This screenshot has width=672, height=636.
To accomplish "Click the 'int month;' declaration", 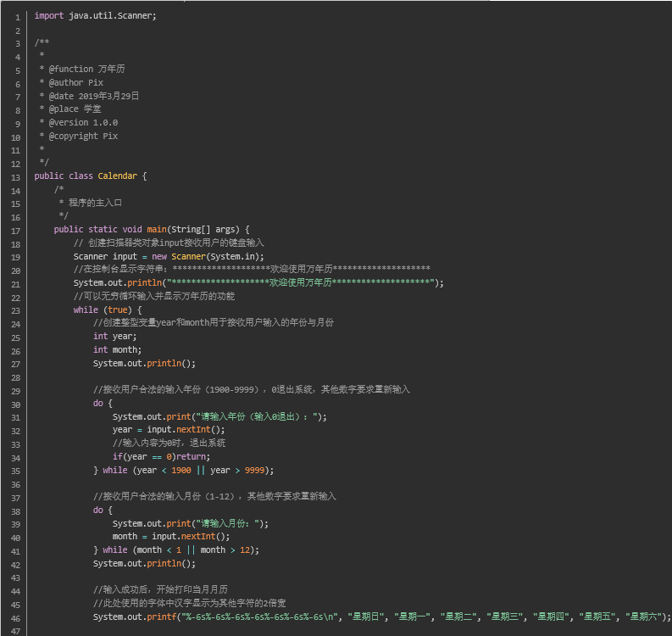I will click(118, 350).
